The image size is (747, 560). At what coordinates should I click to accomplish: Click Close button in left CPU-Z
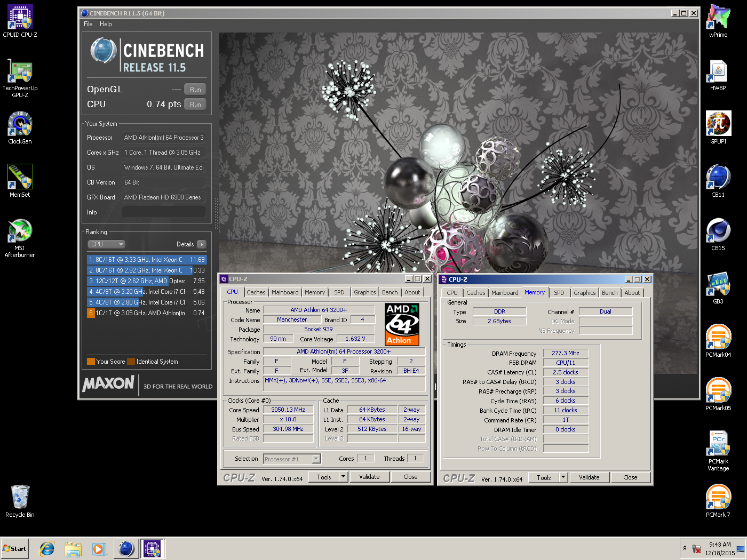point(410,477)
